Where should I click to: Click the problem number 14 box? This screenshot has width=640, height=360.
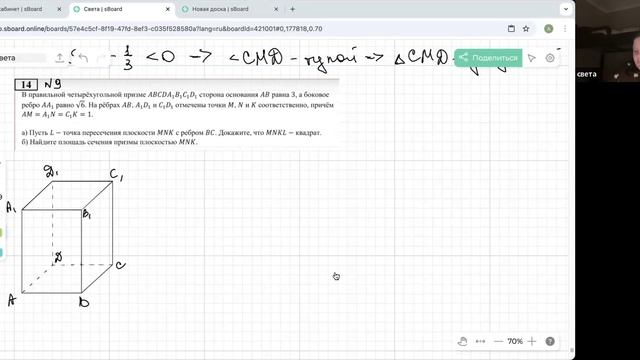pyautogui.click(x=26, y=84)
